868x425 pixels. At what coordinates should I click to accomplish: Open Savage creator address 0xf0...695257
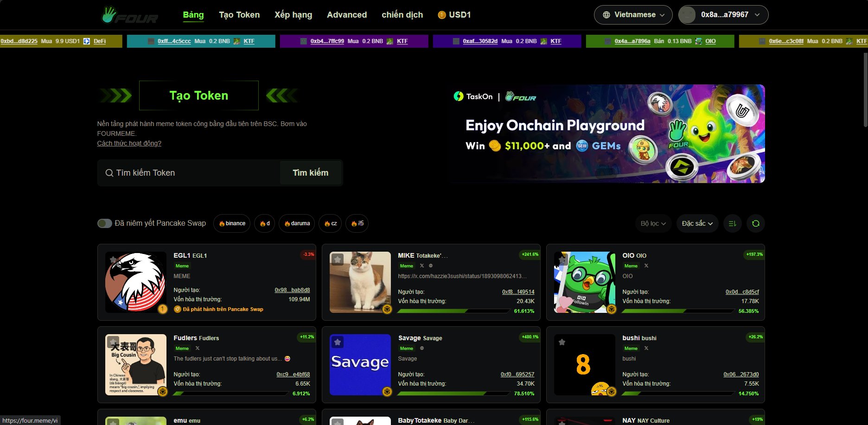(517, 374)
